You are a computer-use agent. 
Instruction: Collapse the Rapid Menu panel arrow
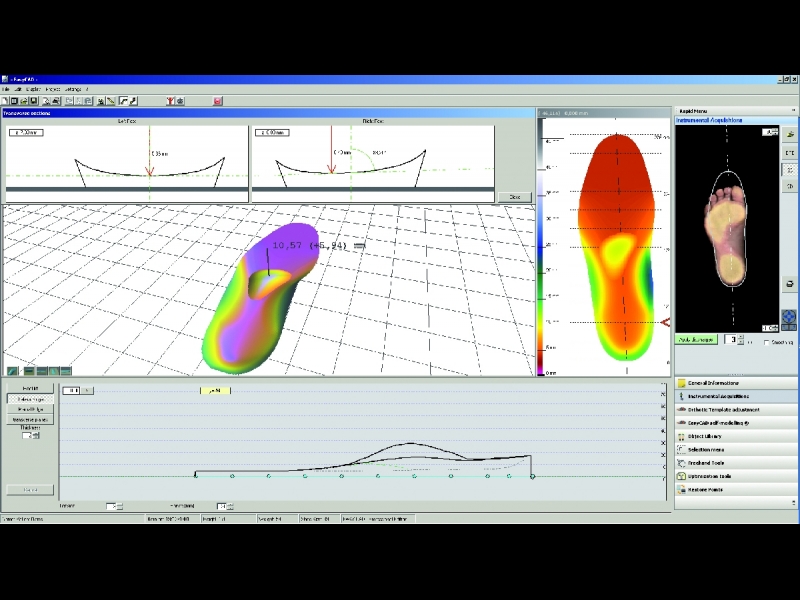coord(793,111)
